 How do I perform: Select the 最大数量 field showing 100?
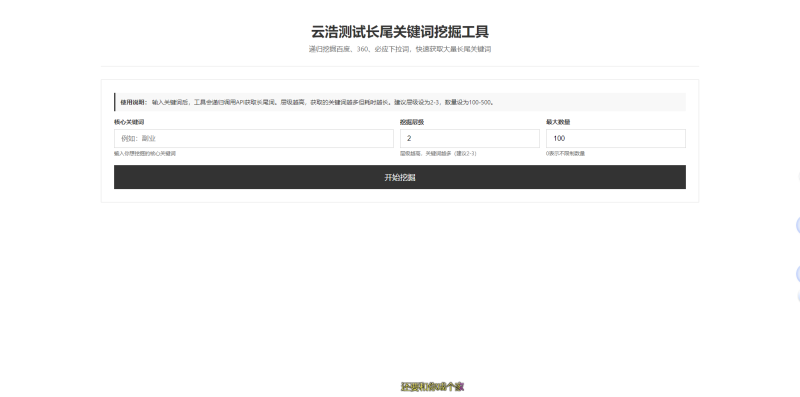click(x=616, y=138)
